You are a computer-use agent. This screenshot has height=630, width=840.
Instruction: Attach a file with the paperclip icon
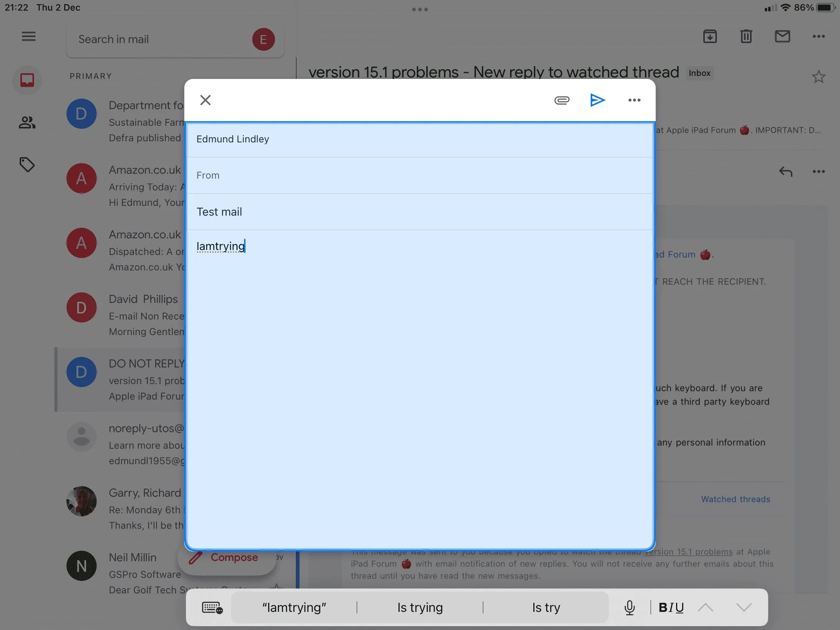(x=561, y=100)
